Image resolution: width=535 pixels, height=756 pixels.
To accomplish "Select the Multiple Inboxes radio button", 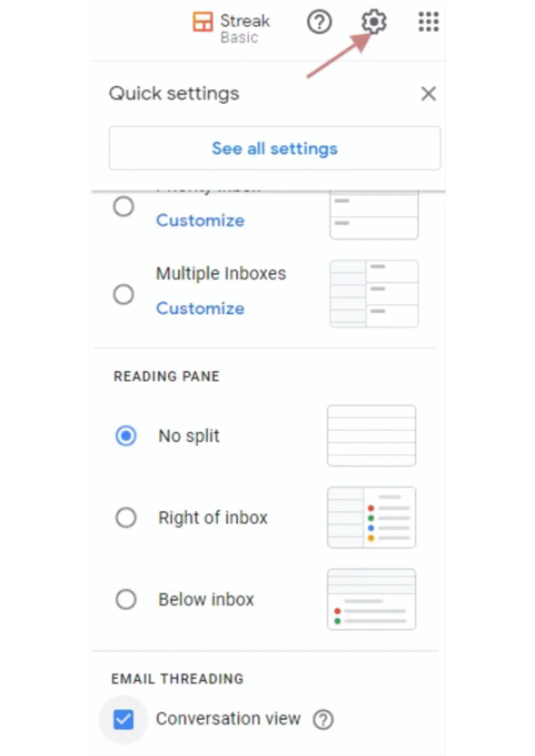I will (x=123, y=294).
